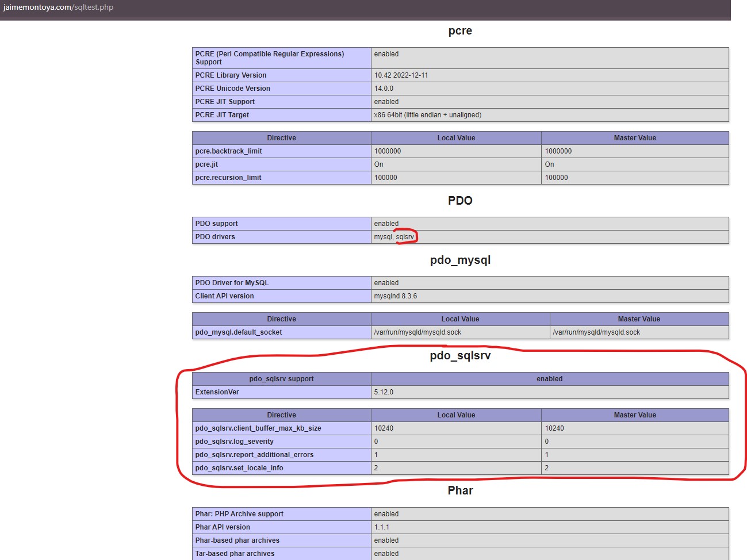Click 'Tar-based phar archives' label
Viewport: 747px width, 560px height.
pos(235,554)
